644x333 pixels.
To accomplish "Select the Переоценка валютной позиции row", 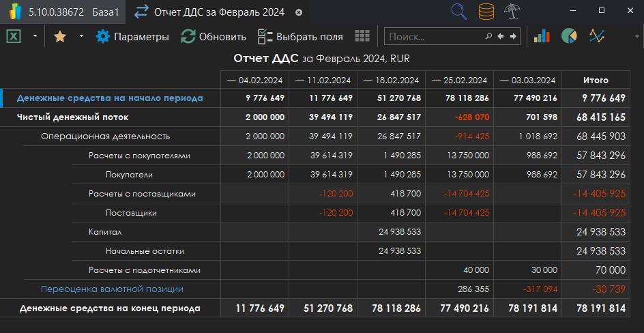I will pyautogui.click(x=112, y=289).
